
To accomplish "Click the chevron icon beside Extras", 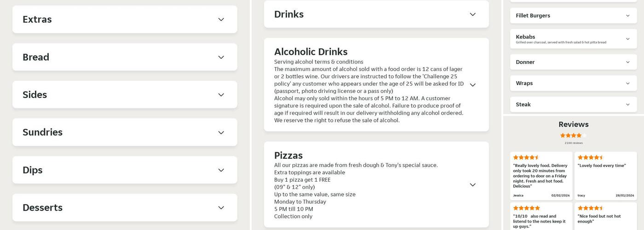I will pos(221,19).
